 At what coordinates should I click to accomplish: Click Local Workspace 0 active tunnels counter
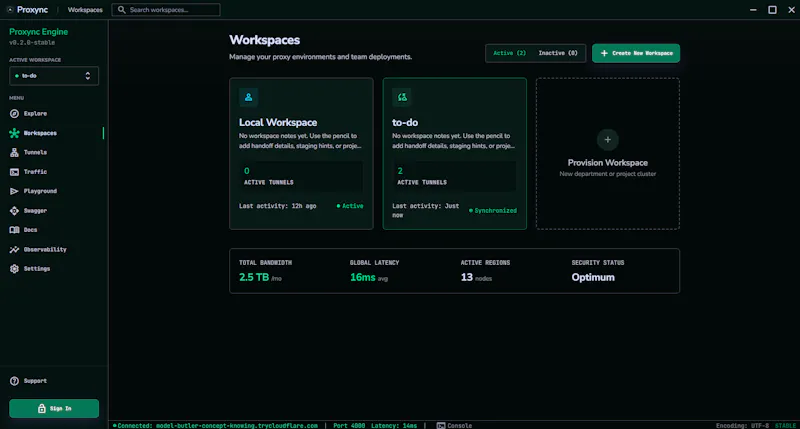(x=301, y=176)
